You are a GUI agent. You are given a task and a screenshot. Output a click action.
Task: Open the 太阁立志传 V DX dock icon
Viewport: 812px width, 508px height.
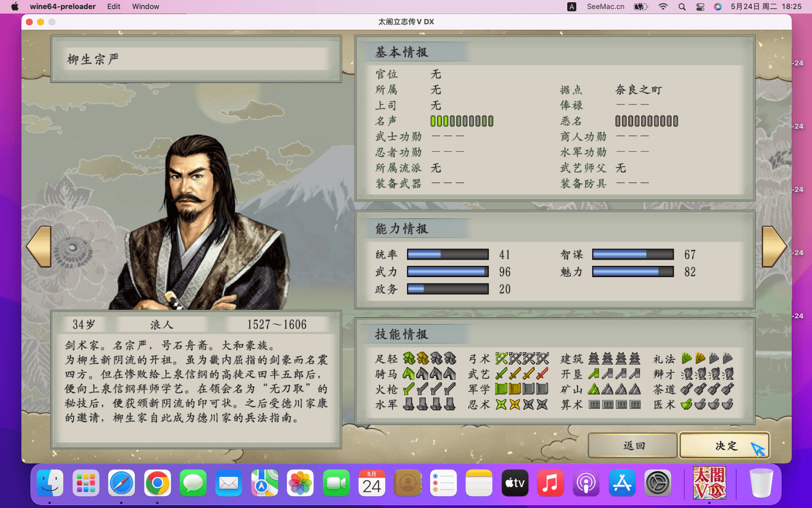[x=709, y=484]
